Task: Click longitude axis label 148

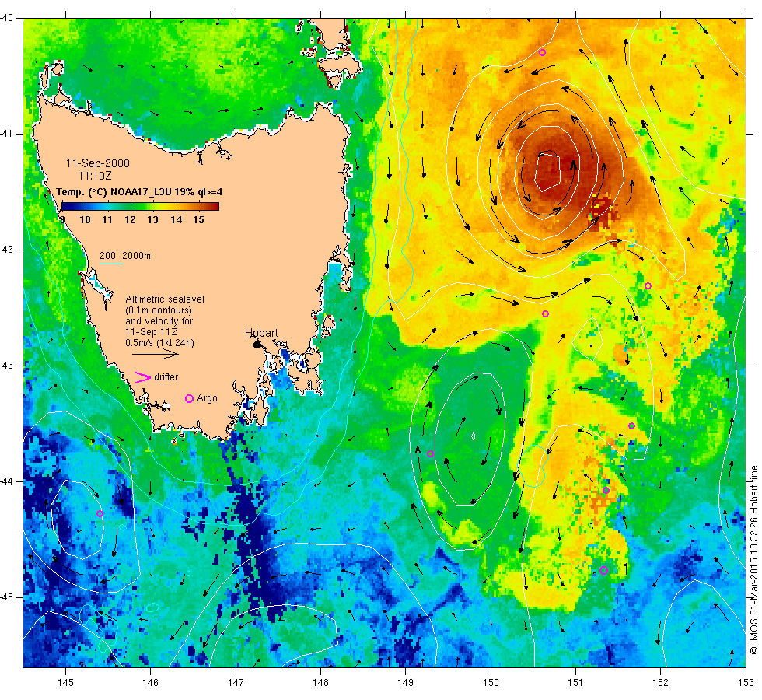Action: click(x=320, y=683)
